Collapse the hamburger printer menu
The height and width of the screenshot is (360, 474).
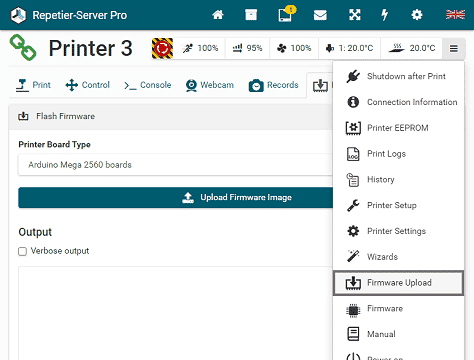pyautogui.click(x=453, y=49)
